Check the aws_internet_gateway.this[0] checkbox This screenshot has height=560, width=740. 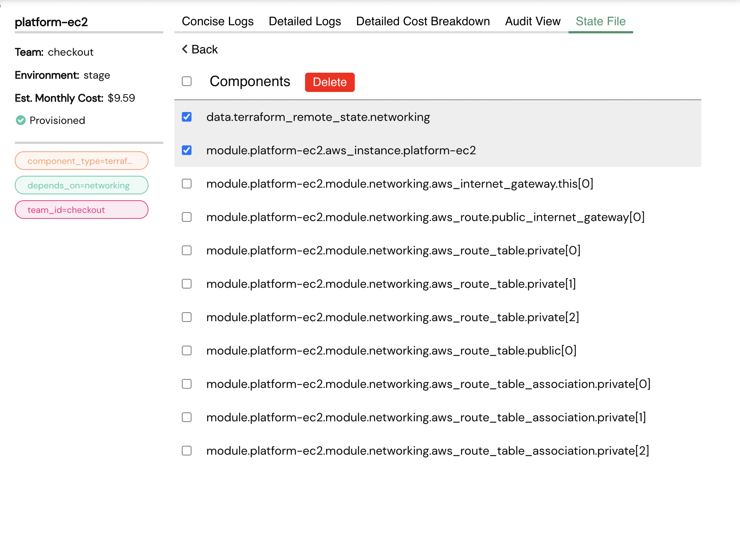[x=187, y=184]
